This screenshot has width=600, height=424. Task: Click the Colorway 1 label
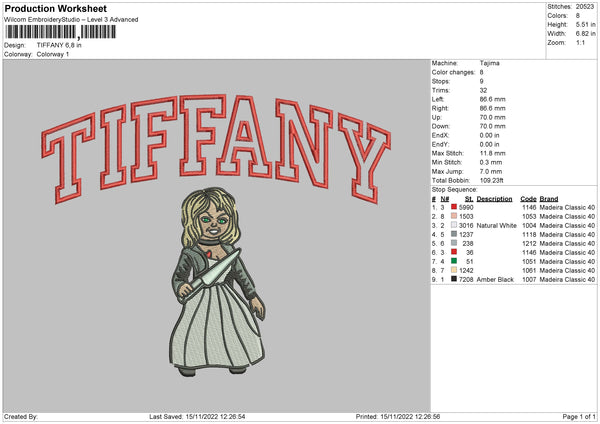(54, 52)
